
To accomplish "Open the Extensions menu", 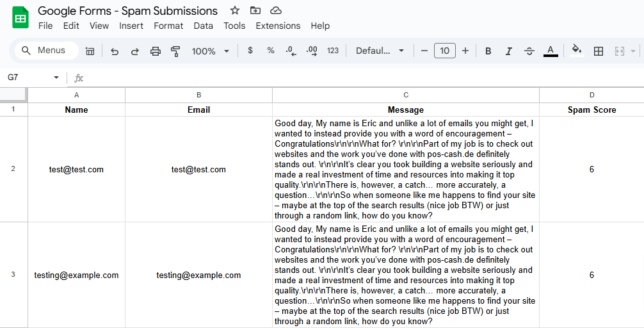I will click(x=278, y=26).
